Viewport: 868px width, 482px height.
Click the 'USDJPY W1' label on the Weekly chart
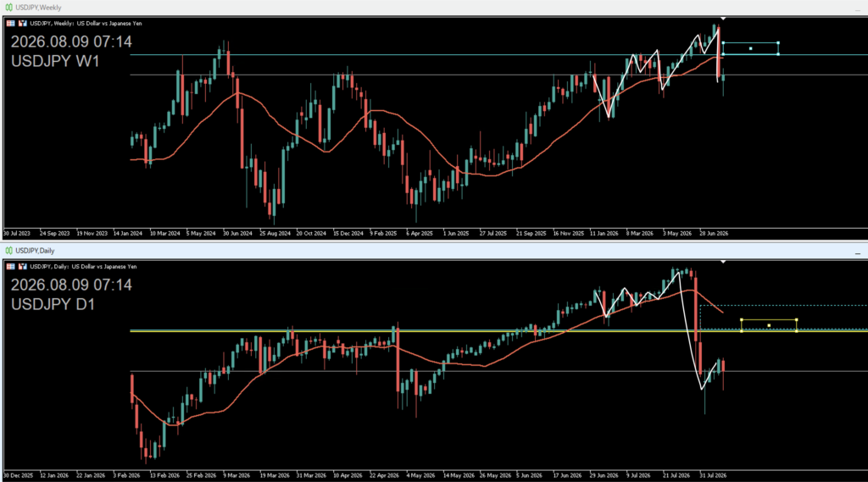55,61
